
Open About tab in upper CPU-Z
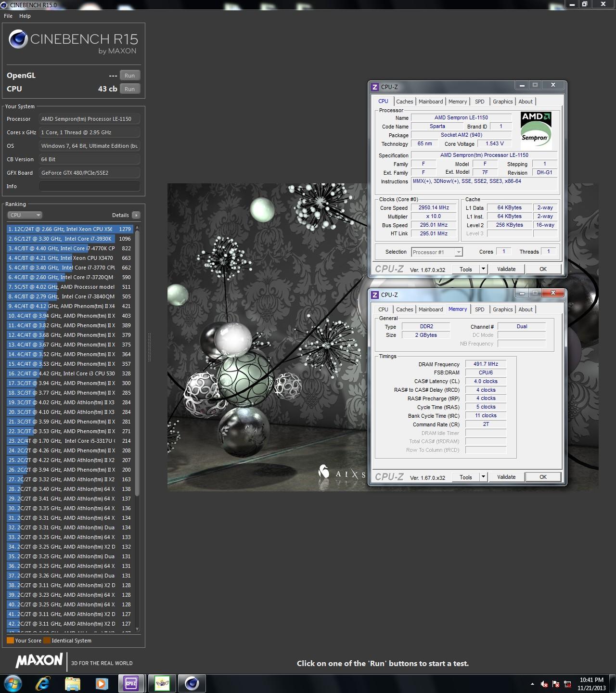point(526,102)
